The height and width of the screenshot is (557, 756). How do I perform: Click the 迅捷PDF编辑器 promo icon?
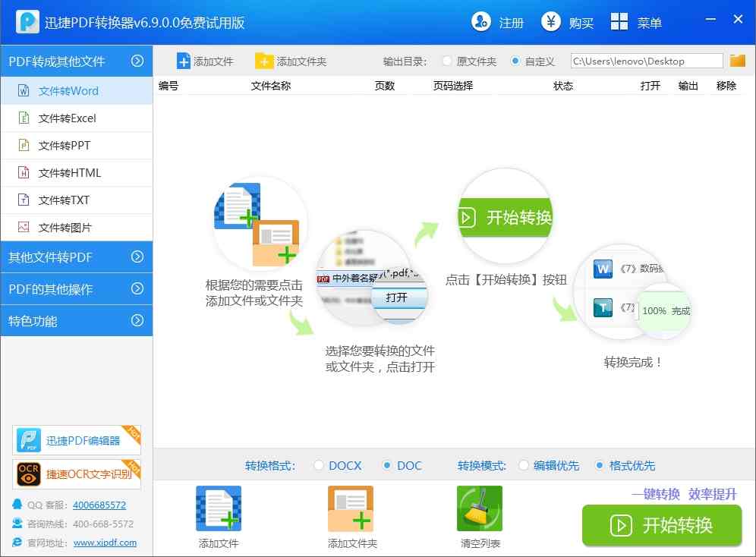(x=28, y=440)
